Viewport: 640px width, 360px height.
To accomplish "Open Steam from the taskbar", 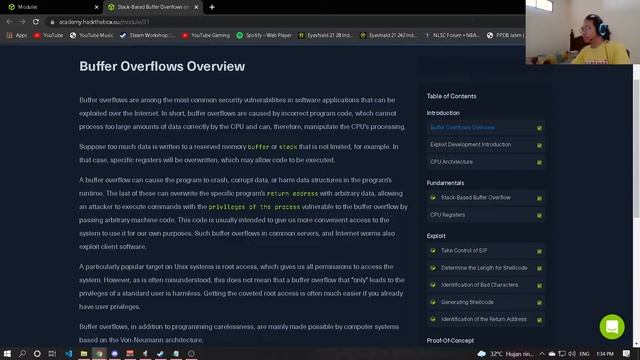I will tap(160, 353).
